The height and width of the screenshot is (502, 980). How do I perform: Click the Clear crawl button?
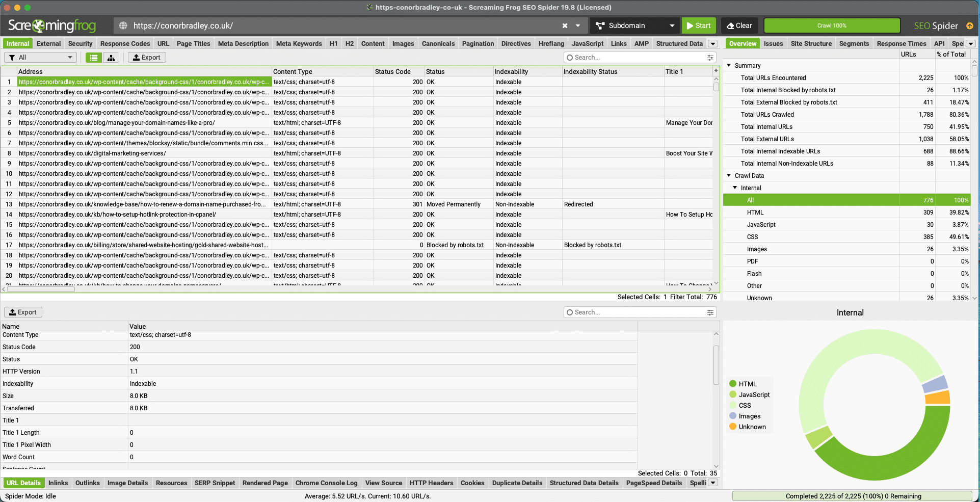[x=739, y=25]
